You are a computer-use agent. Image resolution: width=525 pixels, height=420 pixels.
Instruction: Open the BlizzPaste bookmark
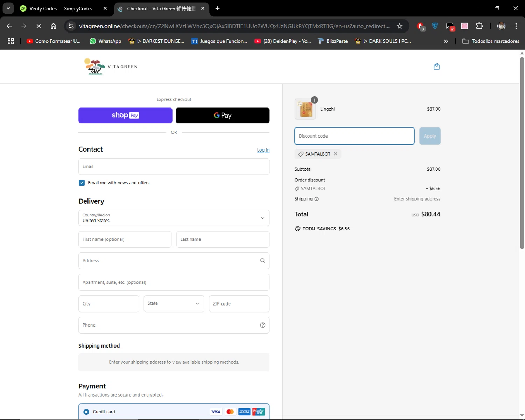point(333,41)
